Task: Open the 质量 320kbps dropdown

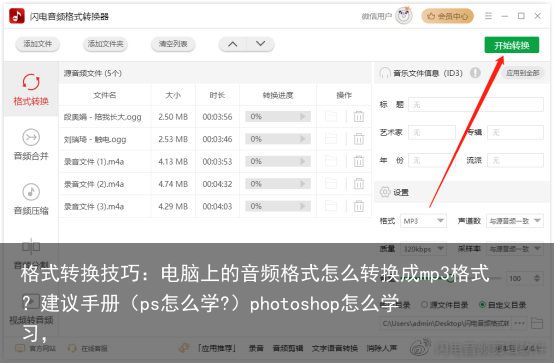Action: click(423, 249)
